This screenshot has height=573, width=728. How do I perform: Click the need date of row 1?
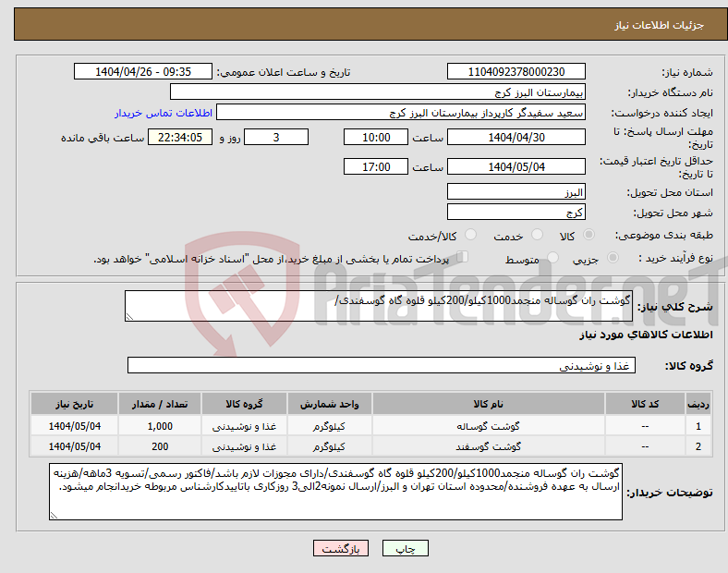click(74, 426)
